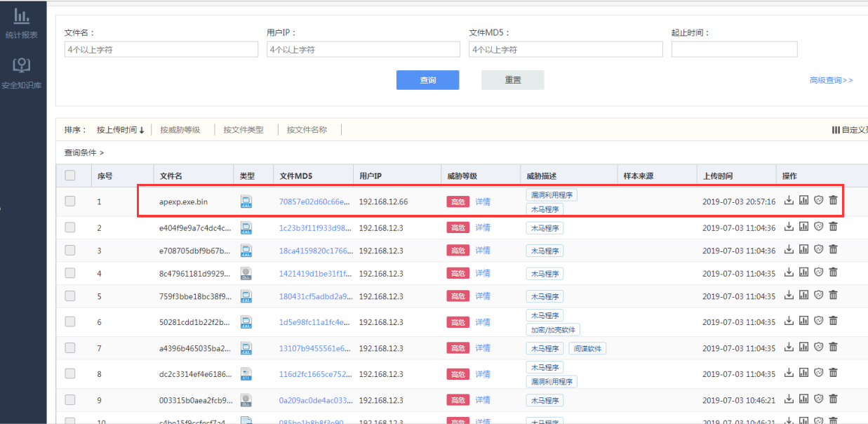Screen dimensions: 868x424
Task: Expand the 查询条件 section
Action: pos(84,152)
